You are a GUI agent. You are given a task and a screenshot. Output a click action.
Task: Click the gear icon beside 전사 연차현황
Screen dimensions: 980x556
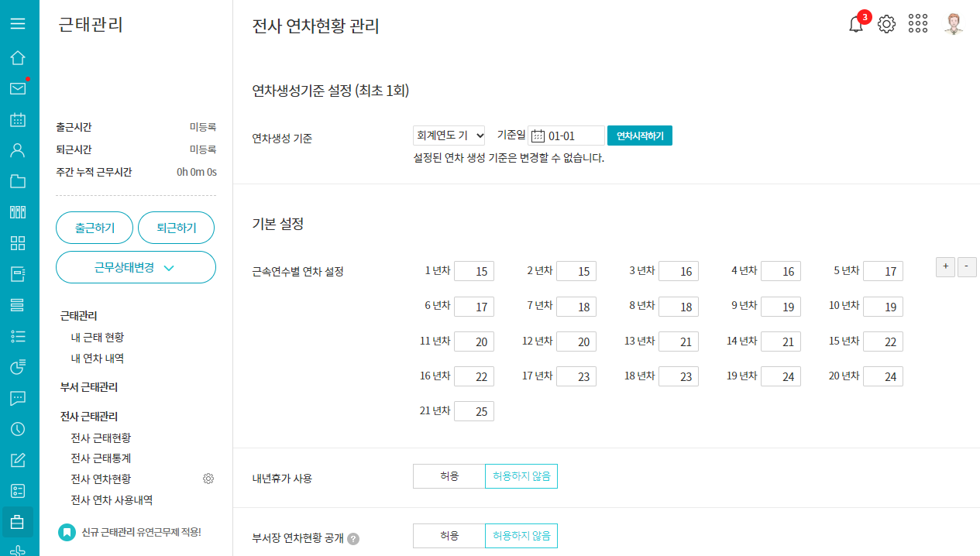pyautogui.click(x=208, y=479)
